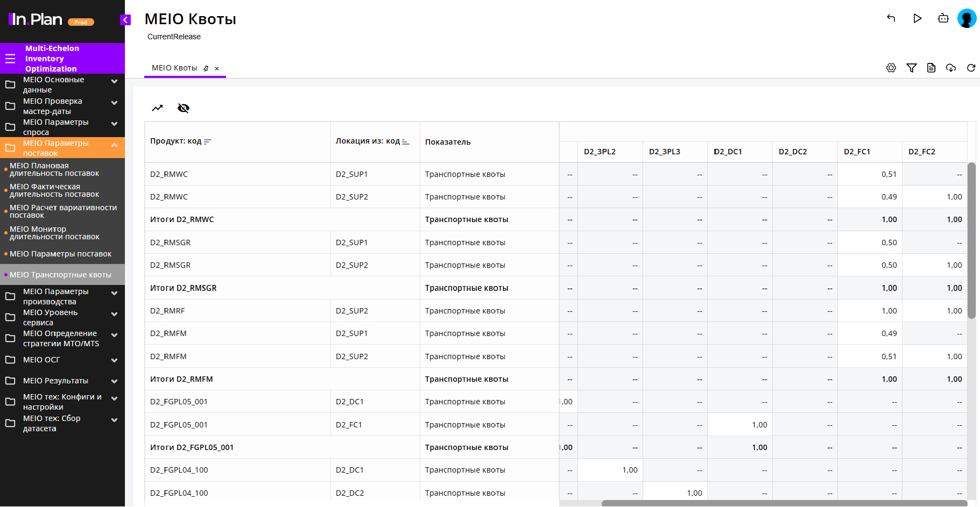Collapse MEIO Параметры поставок section
The height and width of the screenshot is (507, 980).
pyautogui.click(x=114, y=145)
